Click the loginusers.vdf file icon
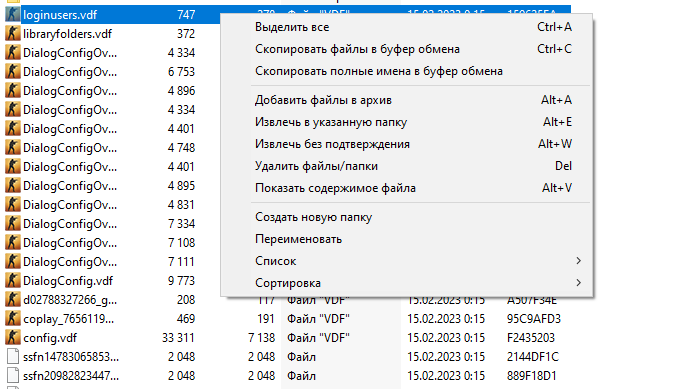Viewport: 680px width, 389px height. pos(13,15)
